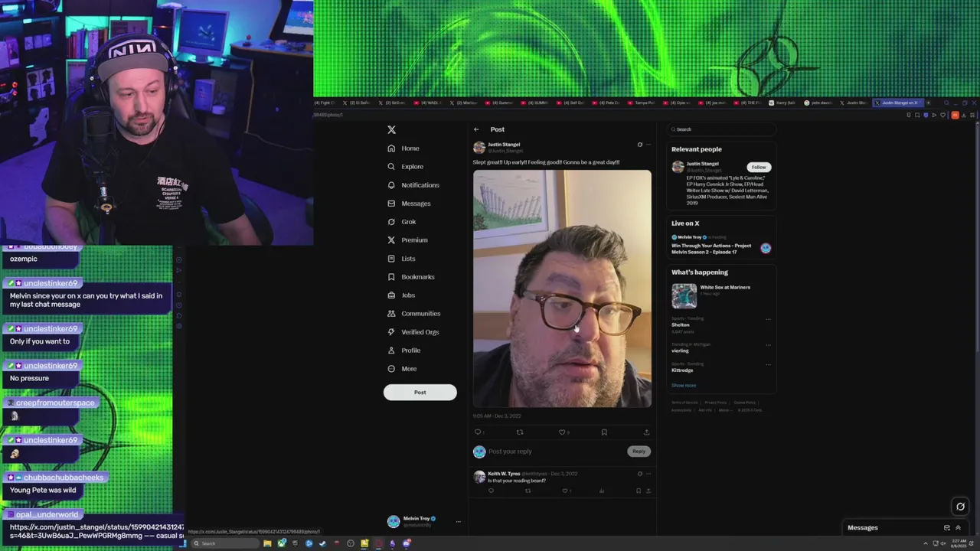Click the X logo in sidebar

[391, 130]
